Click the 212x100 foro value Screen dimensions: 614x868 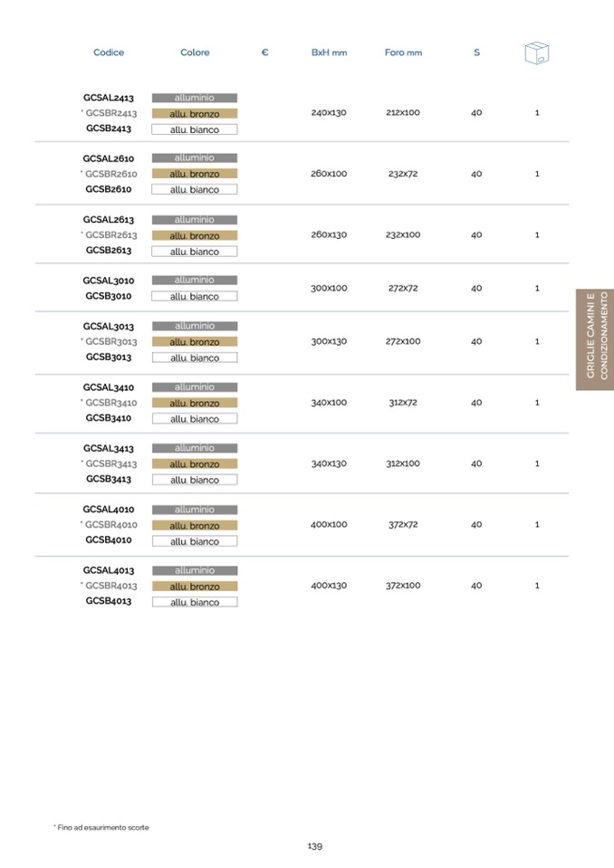403,113
